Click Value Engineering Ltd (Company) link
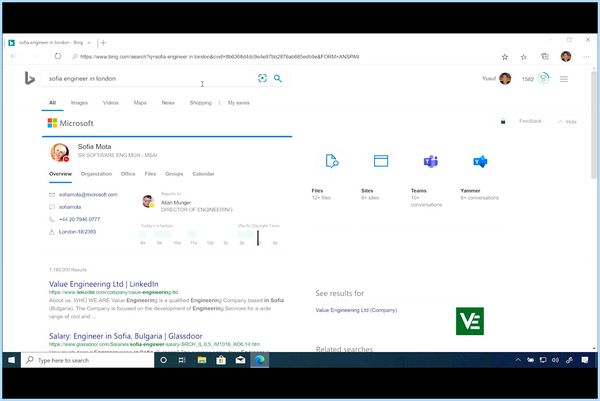Viewport: 600px width, 401px height. click(x=356, y=310)
